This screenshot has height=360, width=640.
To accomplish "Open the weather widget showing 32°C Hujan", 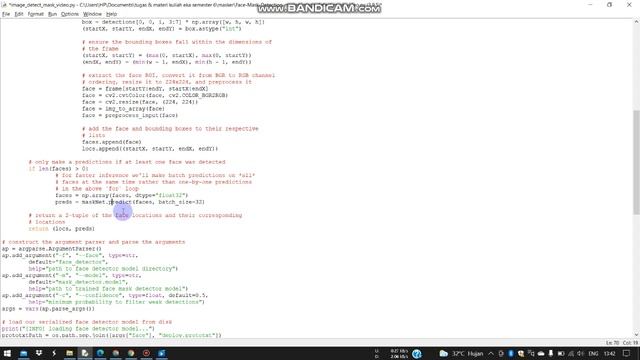I will [461, 353].
